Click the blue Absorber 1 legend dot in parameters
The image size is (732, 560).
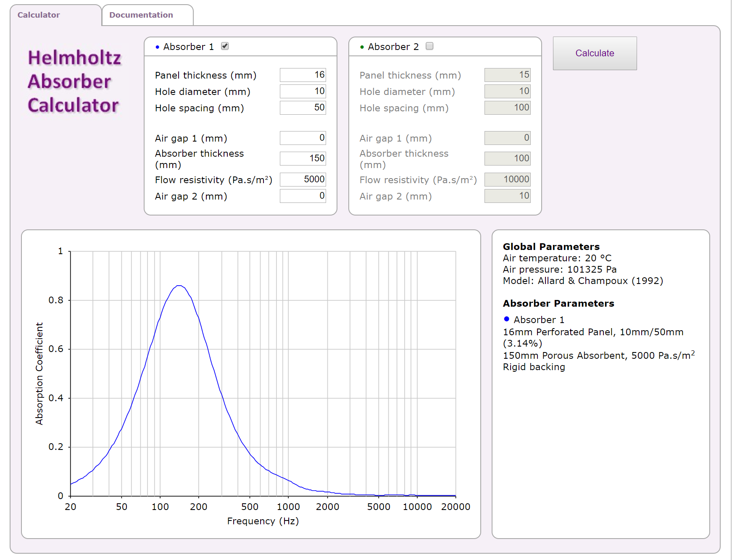pyautogui.click(x=506, y=319)
